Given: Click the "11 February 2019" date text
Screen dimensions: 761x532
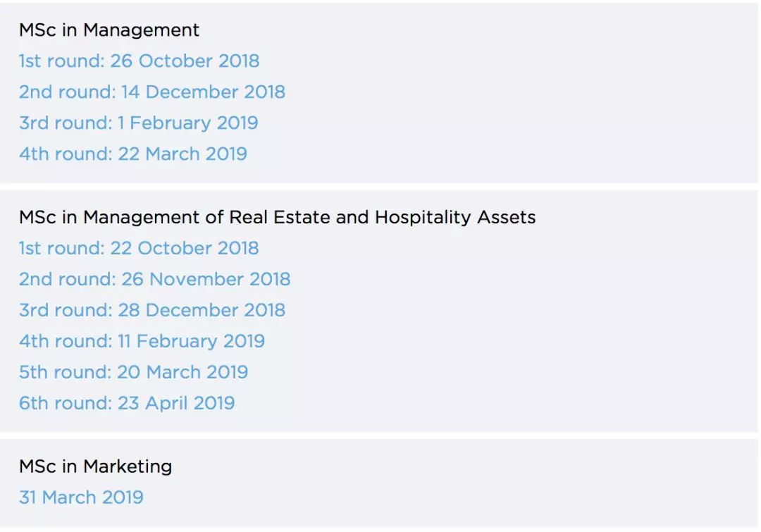Looking at the screenshot, I should pyautogui.click(x=191, y=342).
